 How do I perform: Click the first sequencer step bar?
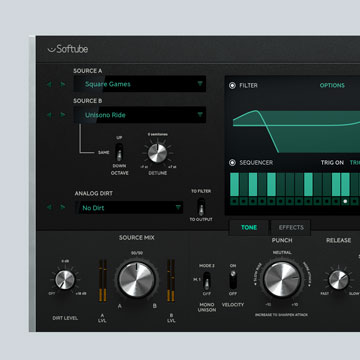point(235,184)
